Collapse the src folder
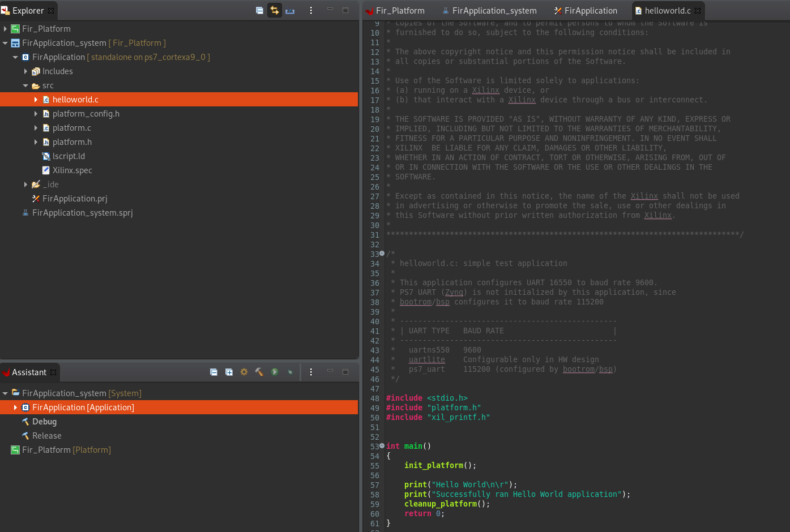Viewport: 790px width, 532px height. (25, 85)
